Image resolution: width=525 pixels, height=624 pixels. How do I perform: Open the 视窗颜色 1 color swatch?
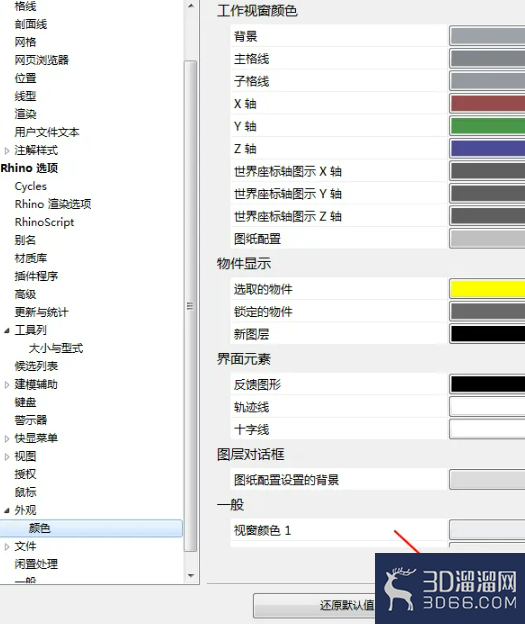[x=487, y=530]
